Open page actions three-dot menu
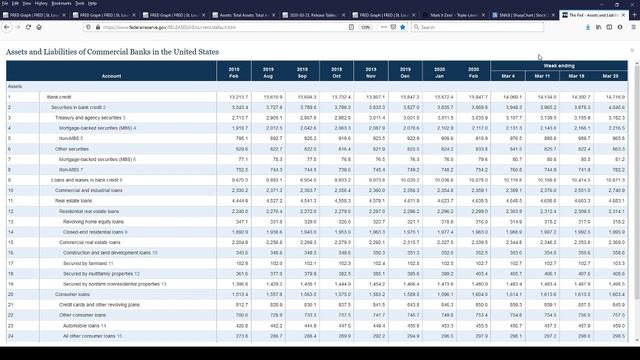This screenshot has width=640, height=360. point(384,27)
